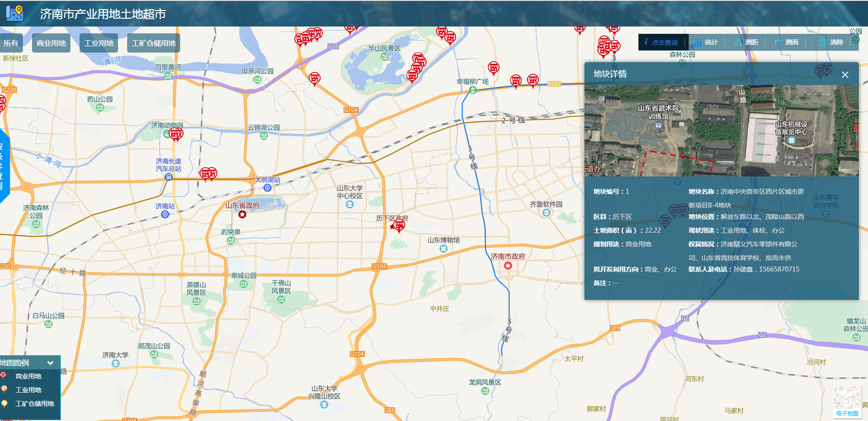Filter map by 工业用地
This screenshot has width=868, height=421.
pyautogui.click(x=99, y=43)
